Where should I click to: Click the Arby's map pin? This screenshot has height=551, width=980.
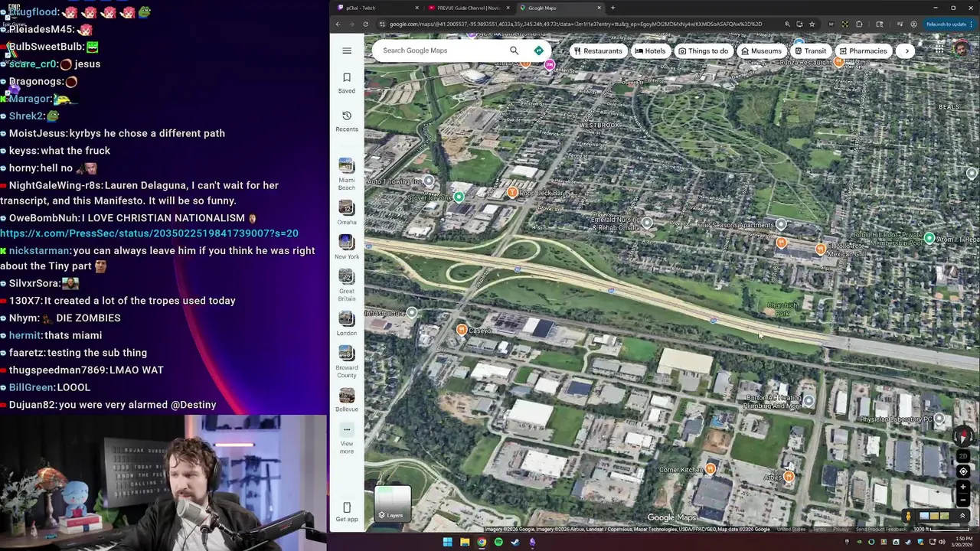pyautogui.click(x=789, y=477)
